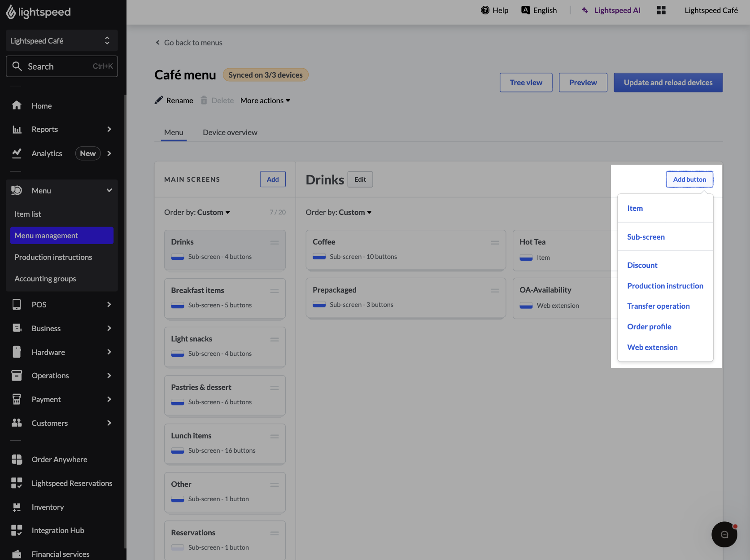Click Edit next to Drinks

[360, 179]
